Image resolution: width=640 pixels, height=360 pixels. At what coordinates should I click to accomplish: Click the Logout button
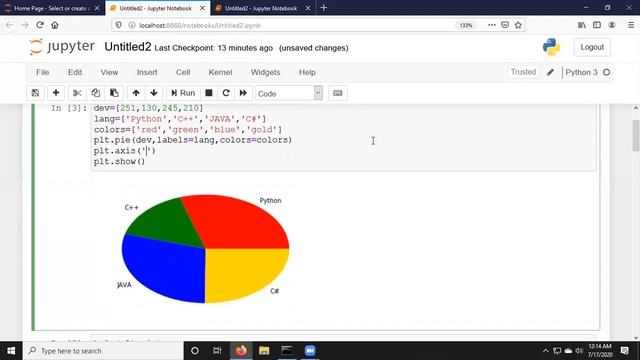point(592,47)
